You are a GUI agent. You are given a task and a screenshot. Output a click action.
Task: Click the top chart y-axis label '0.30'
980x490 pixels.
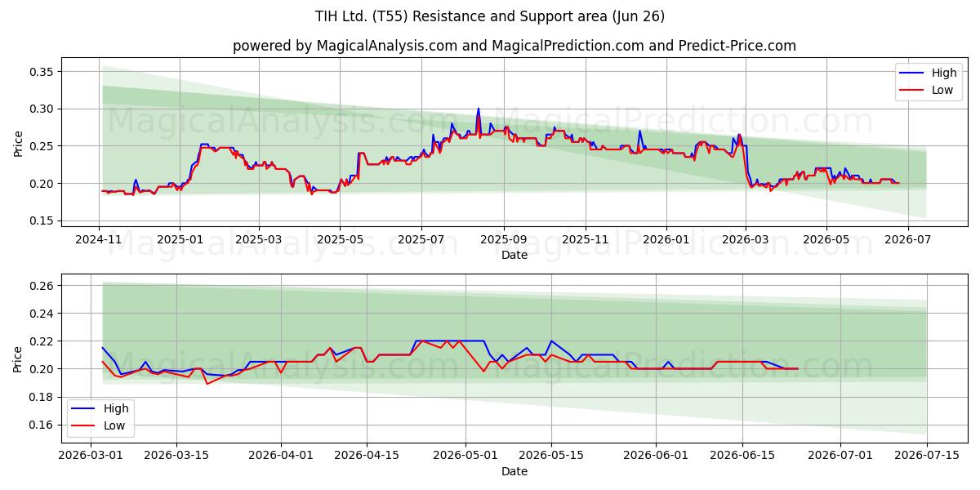41,109
